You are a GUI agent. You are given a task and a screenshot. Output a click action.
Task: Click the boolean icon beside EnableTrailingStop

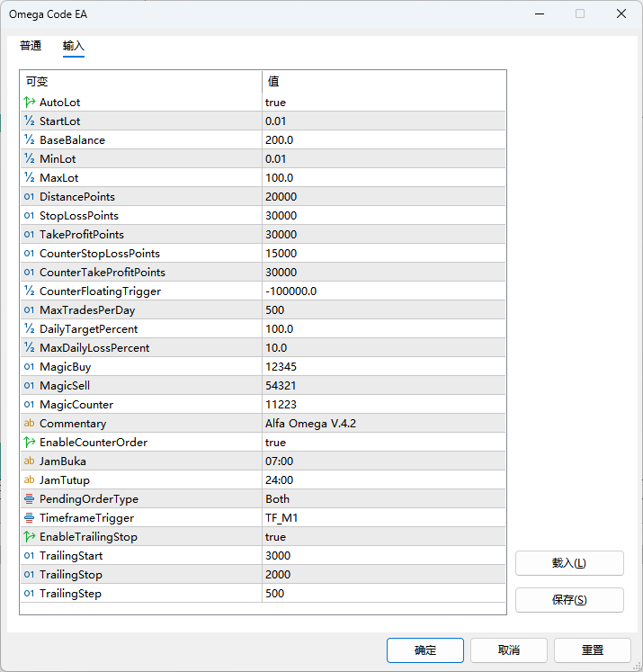[x=30, y=537]
